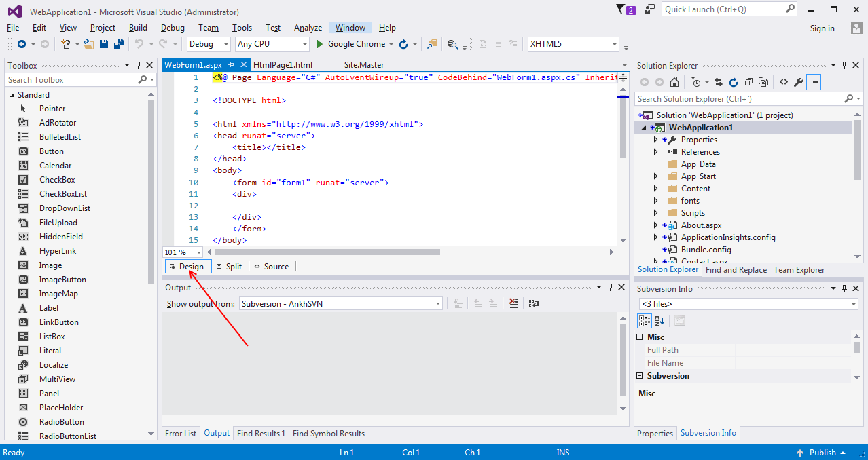Image resolution: width=868 pixels, height=460 pixels.
Task: Clear All output messages in Output window
Action: 513,303
